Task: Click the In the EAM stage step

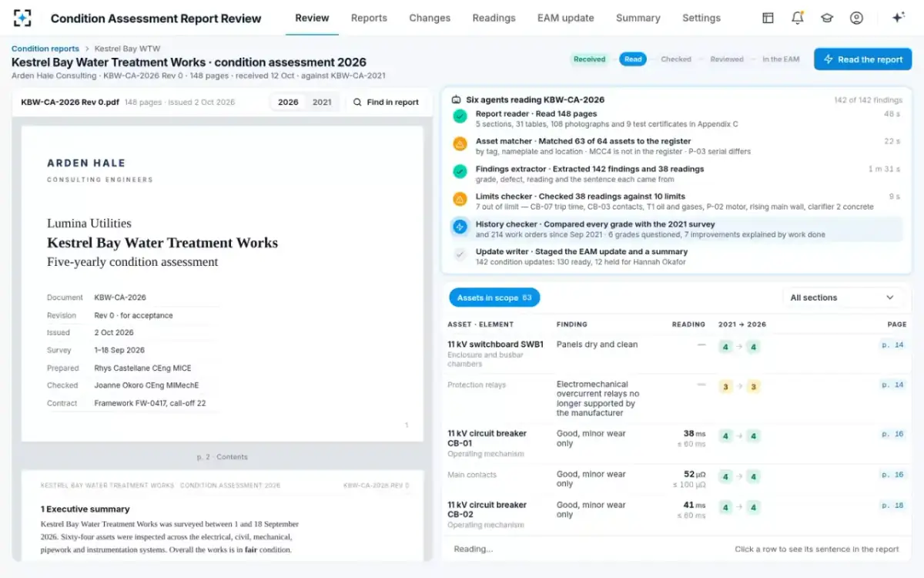Action: (x=782, y=59)
